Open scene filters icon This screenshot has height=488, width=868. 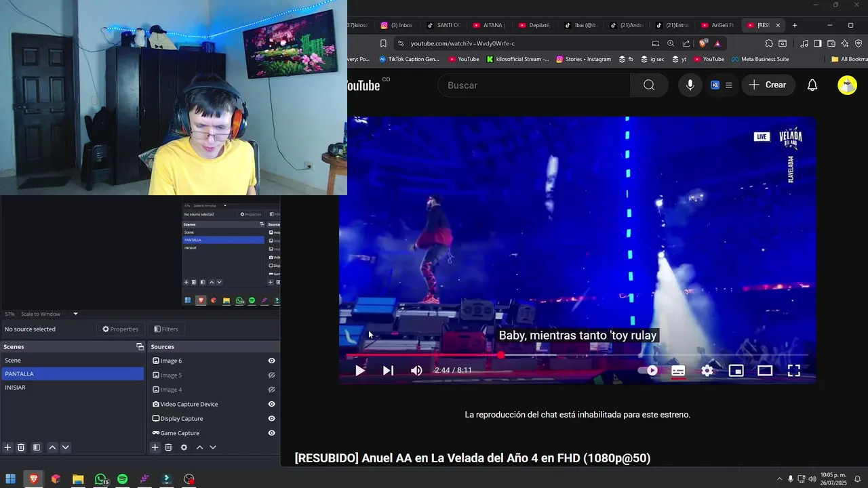37,447
